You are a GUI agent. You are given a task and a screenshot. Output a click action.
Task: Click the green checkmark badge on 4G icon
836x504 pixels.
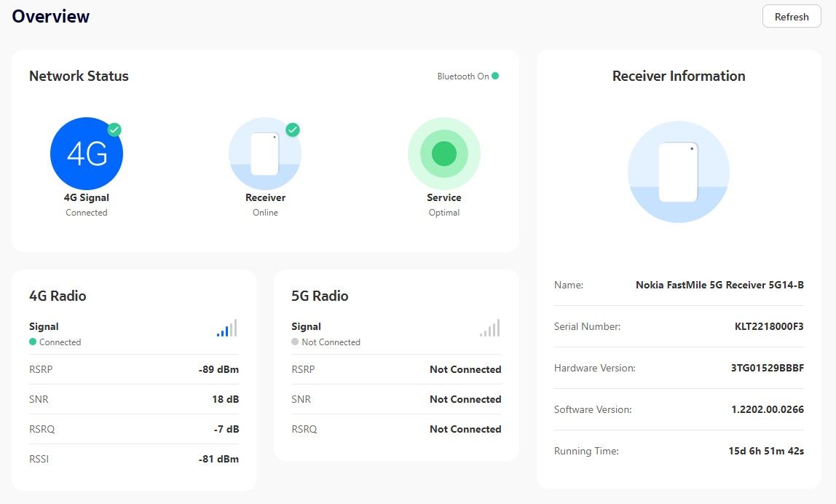114,130
